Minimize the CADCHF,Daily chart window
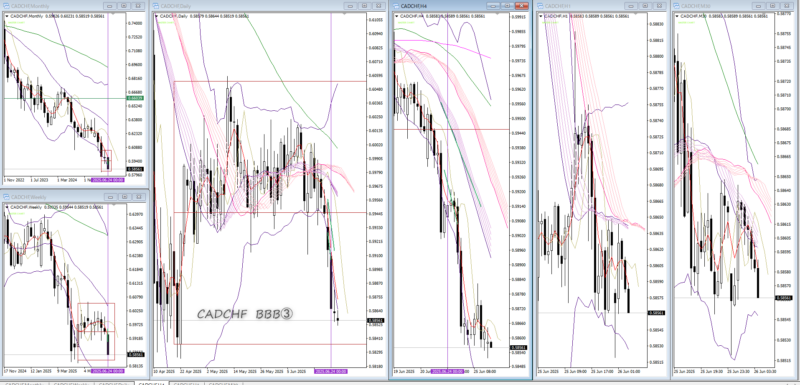Image resolution: width=800 pixels, height=385 pixels. (350, 6)
